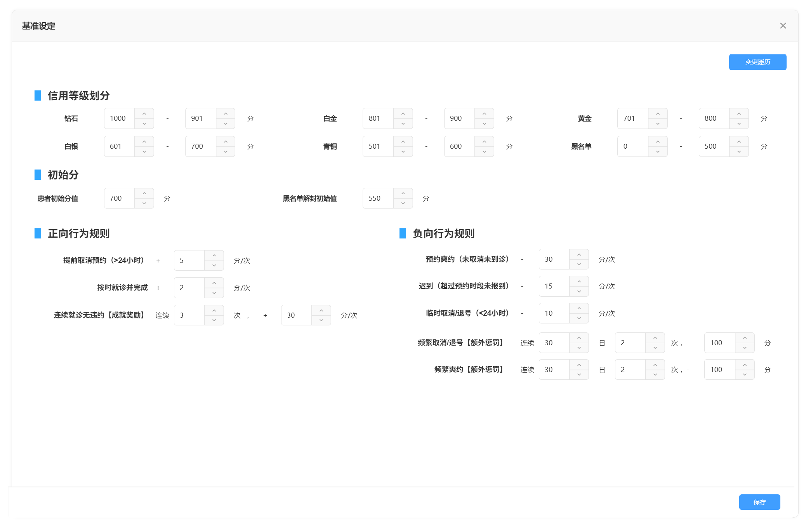
Task: Decrease 黄金 upper bound 800
Action: point(739,123)
